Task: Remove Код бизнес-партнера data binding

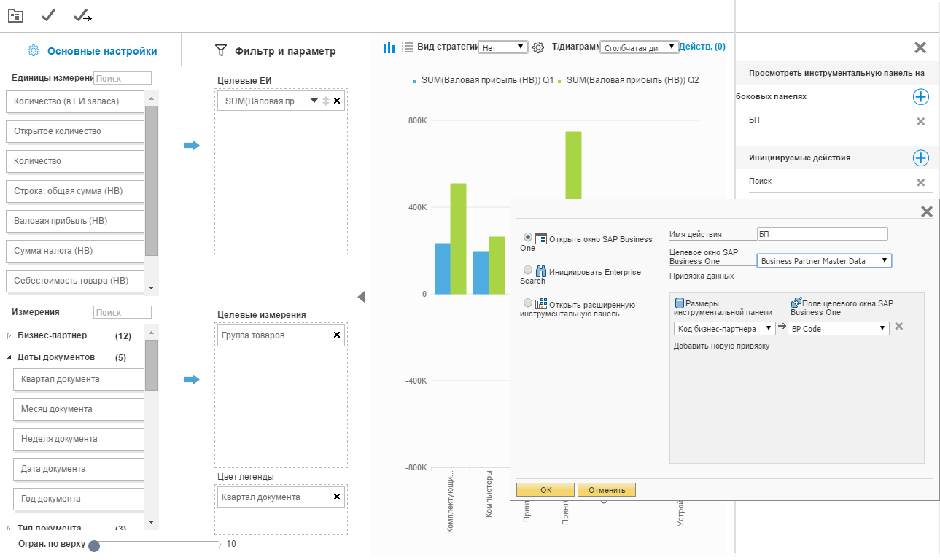Action: pos(899,326)
